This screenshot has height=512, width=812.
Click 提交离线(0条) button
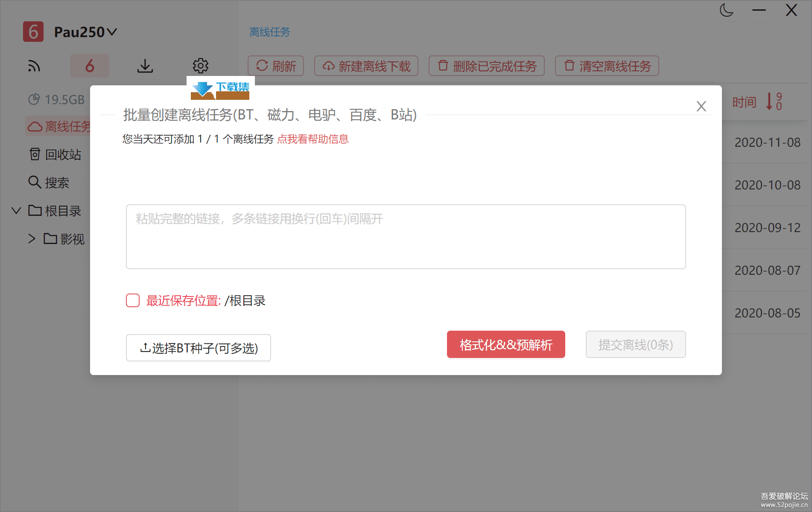pos(636,344)
